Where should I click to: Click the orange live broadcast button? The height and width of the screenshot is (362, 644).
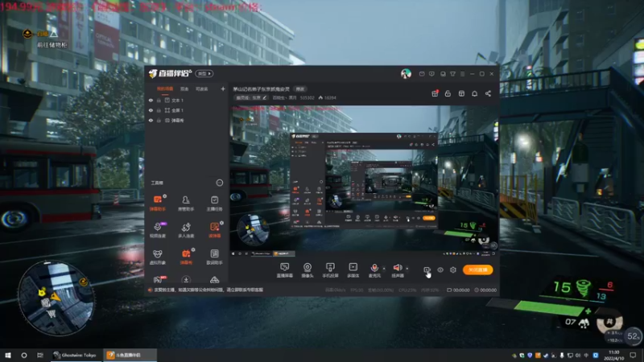[477, 269]
